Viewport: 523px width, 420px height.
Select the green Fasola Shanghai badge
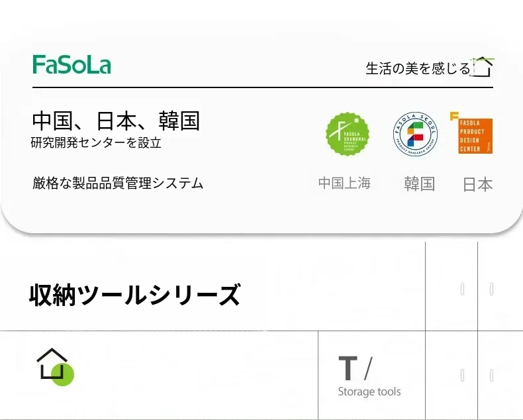click(348, 134)
